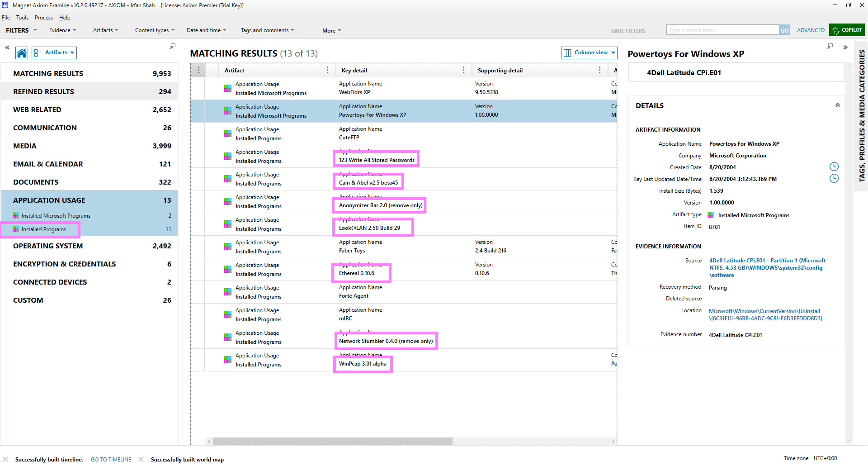Open the Help menu
Viewport: 868px width, 466px height.
(x=65, y=18)
